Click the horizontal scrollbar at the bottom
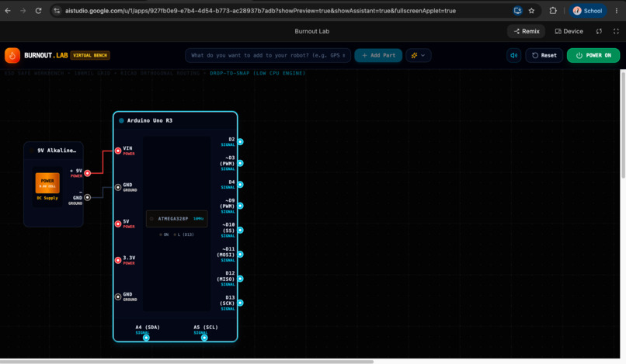Image resolution: width=626 pixels, height=364 pixels. 187,362
